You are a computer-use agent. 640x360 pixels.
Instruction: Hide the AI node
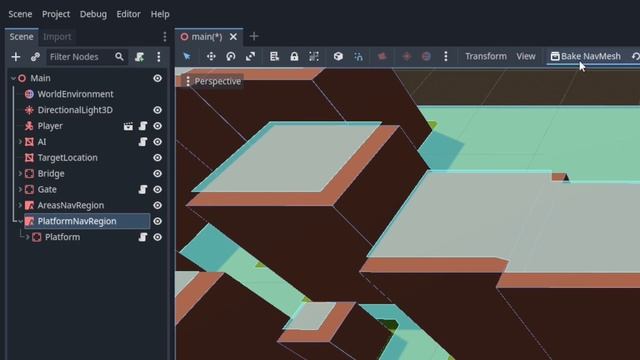[158, 142]
